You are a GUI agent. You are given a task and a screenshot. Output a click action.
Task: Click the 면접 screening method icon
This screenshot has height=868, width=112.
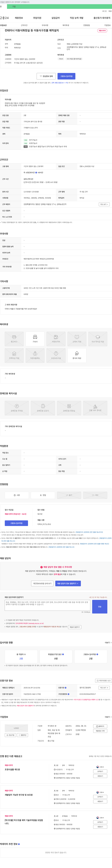(43, 495)
